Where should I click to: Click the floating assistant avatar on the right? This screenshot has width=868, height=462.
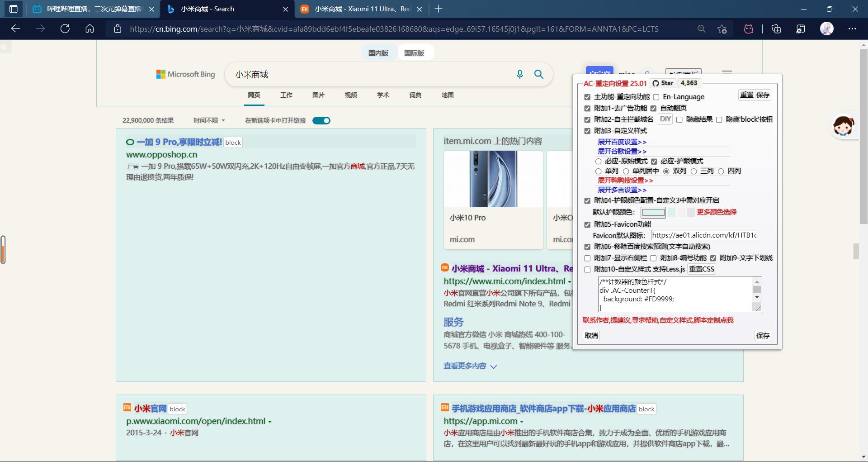point(844,126)
